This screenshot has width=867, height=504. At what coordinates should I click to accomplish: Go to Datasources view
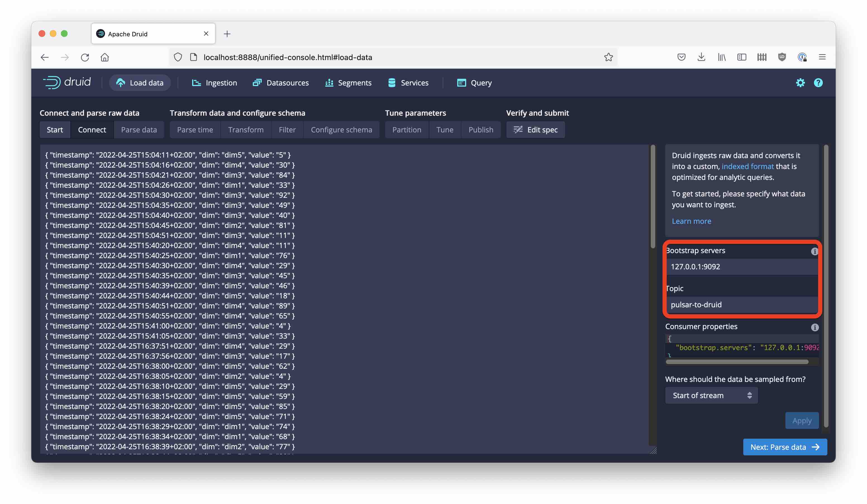coord(280,83)
